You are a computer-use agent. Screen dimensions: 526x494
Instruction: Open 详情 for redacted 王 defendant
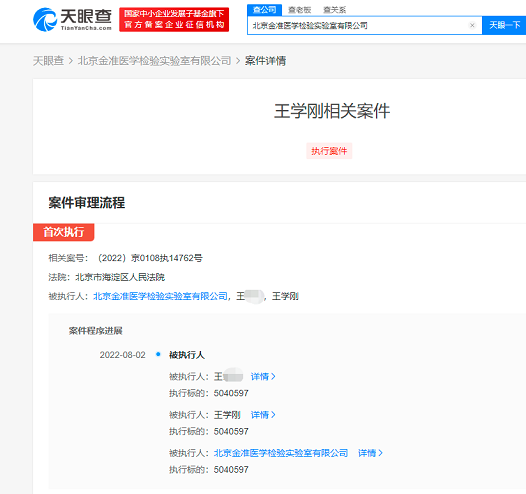click(263, 377)
